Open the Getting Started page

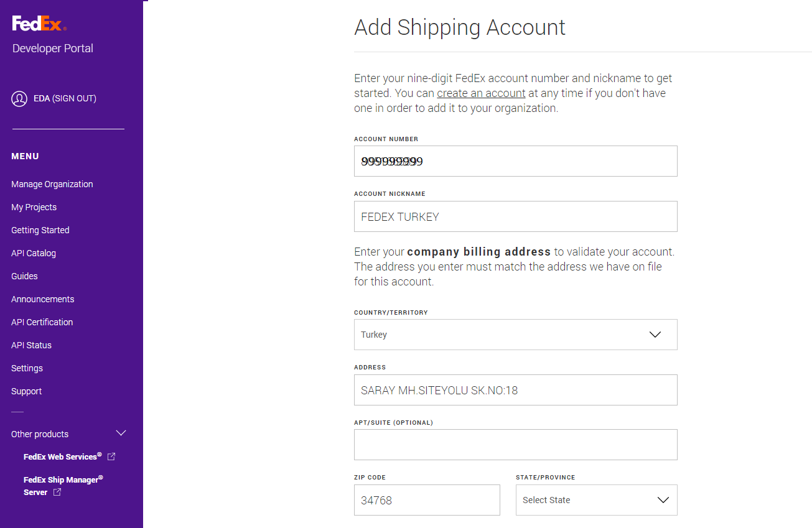40,230
